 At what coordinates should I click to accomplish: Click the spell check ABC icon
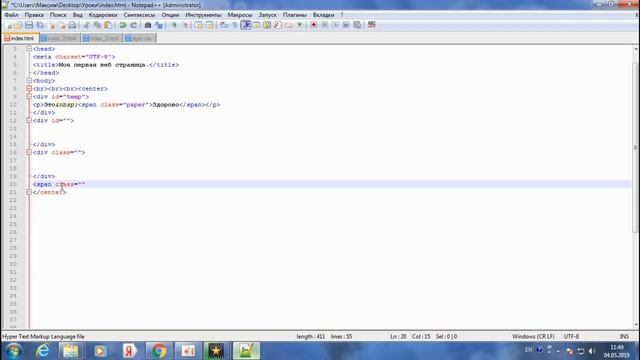[371, 25]
